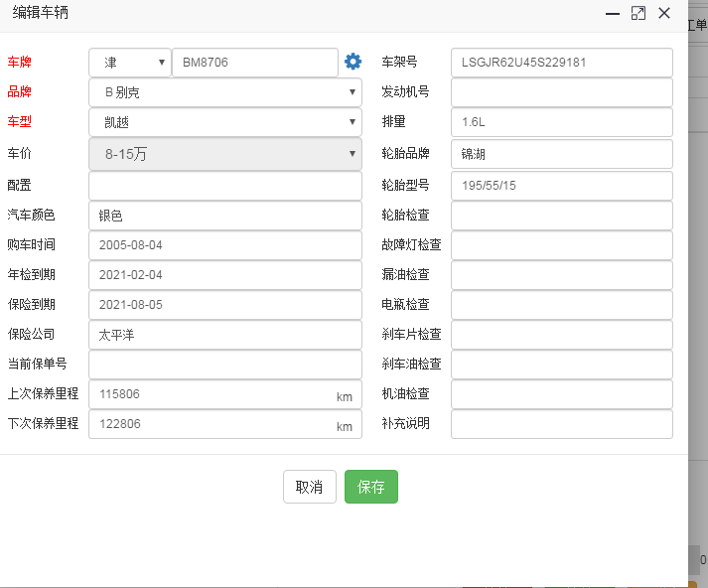Click the 轮胎品牌 field containing 锦湖
The height and width of the screenshot is (588, 708).
(561, 154)
